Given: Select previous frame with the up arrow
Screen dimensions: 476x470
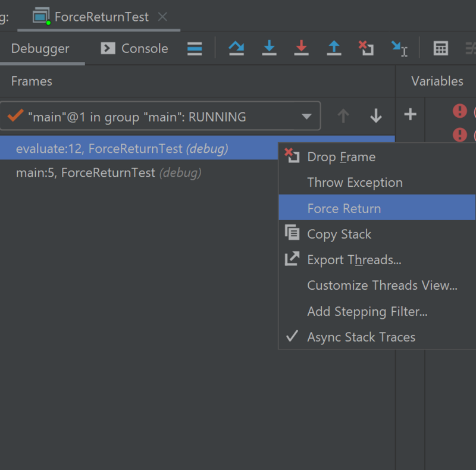Looking at the screenshot, I should tap(343, 116).
